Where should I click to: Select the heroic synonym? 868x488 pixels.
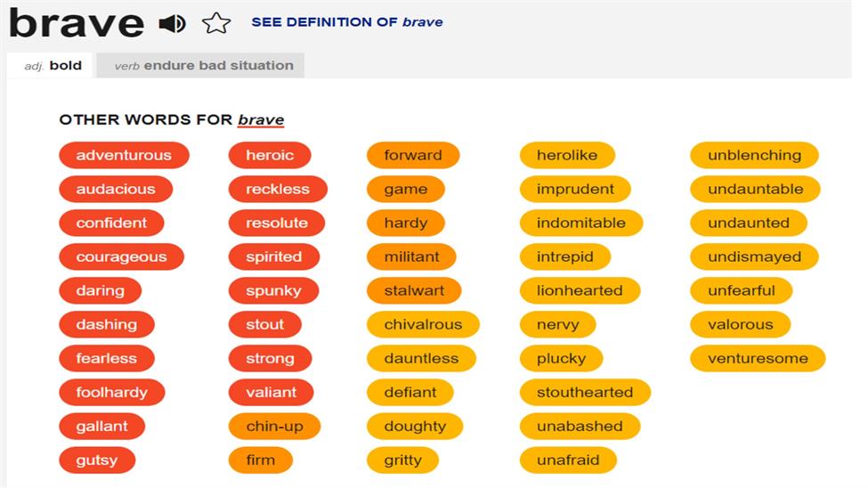tap(270, 155)
